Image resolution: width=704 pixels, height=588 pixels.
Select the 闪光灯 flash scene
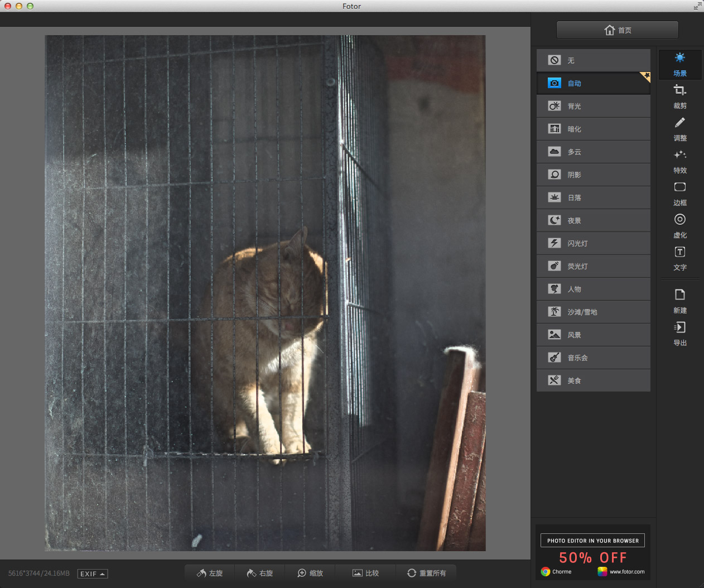593,243
